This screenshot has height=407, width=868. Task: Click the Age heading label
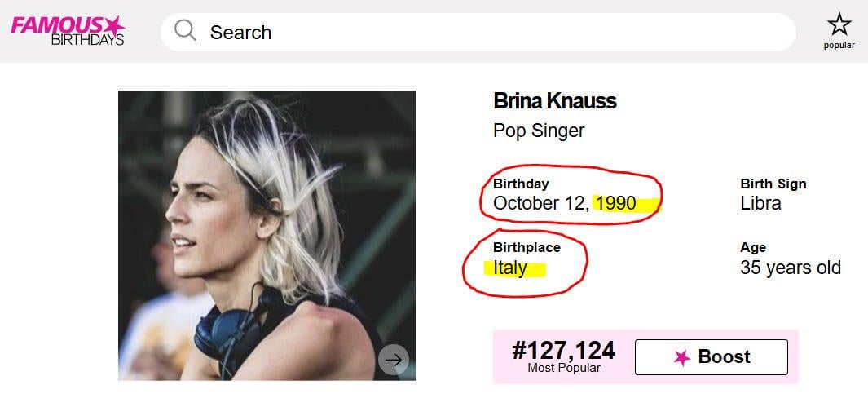[753, 247]
